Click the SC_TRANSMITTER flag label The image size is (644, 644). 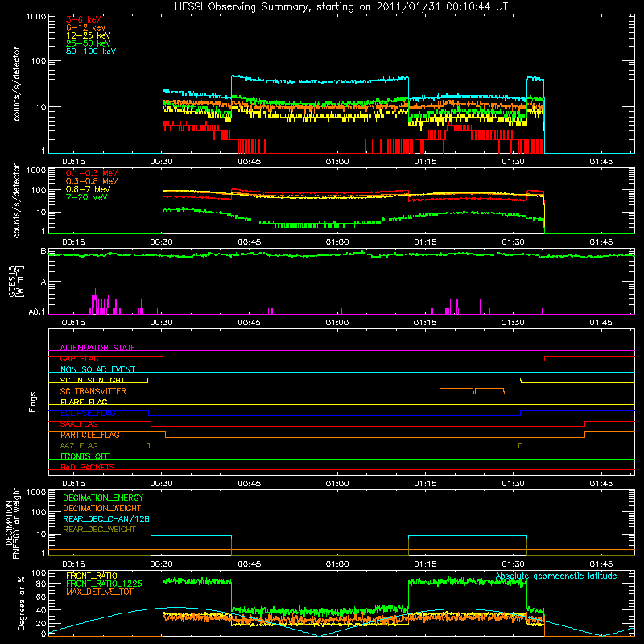(x=93, y=391)
